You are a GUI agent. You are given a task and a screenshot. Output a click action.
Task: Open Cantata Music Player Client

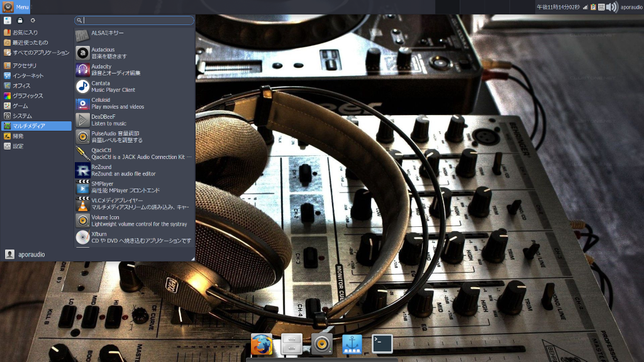click(134, 87)
